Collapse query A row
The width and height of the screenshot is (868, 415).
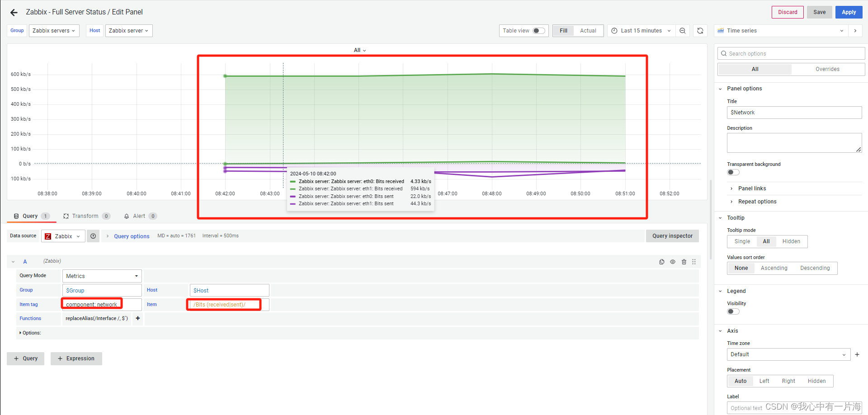pyautogui.click(x=14, y=262)
